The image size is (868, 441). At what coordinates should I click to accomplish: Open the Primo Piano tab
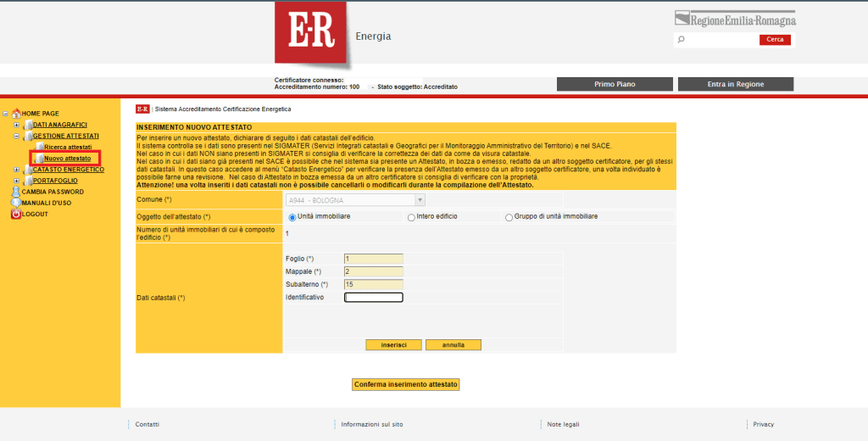615,84
